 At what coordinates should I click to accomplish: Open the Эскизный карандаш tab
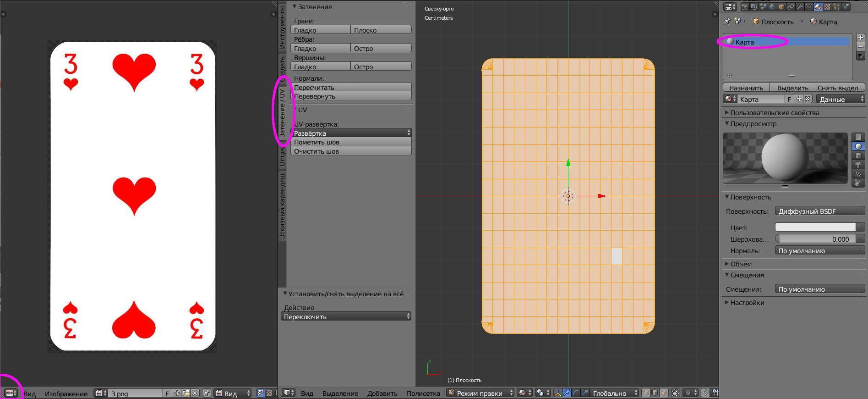282,206
